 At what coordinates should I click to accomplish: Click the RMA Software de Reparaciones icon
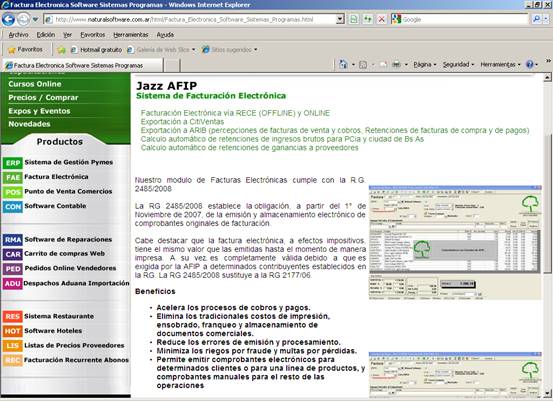tap(13, 240)
